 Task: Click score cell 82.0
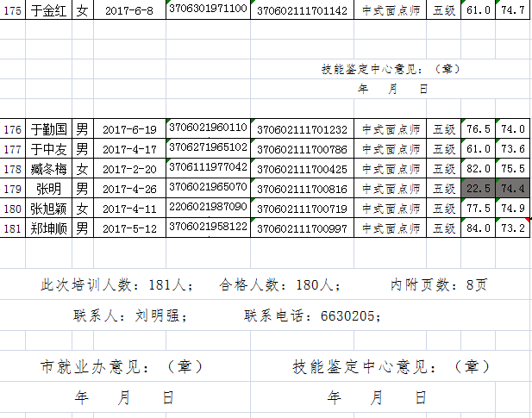tap(478, 168)
